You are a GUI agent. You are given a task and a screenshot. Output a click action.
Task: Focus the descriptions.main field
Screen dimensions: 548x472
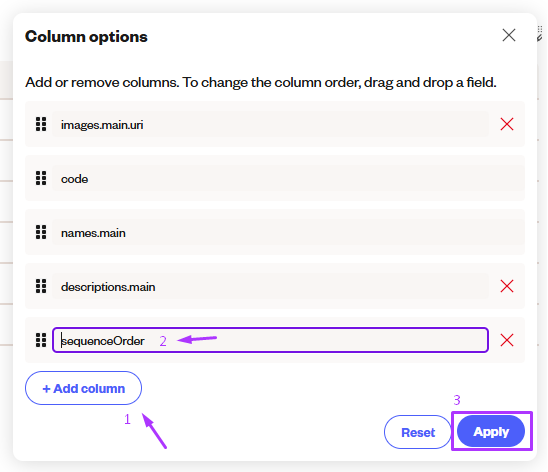[x=271, y=286]
